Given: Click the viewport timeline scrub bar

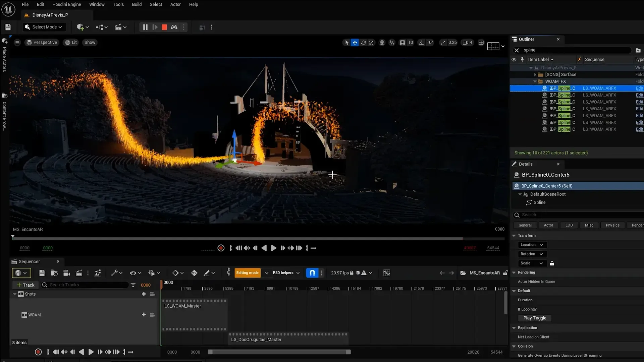Looking at the screenshot, I should click(x=258, y=239).
